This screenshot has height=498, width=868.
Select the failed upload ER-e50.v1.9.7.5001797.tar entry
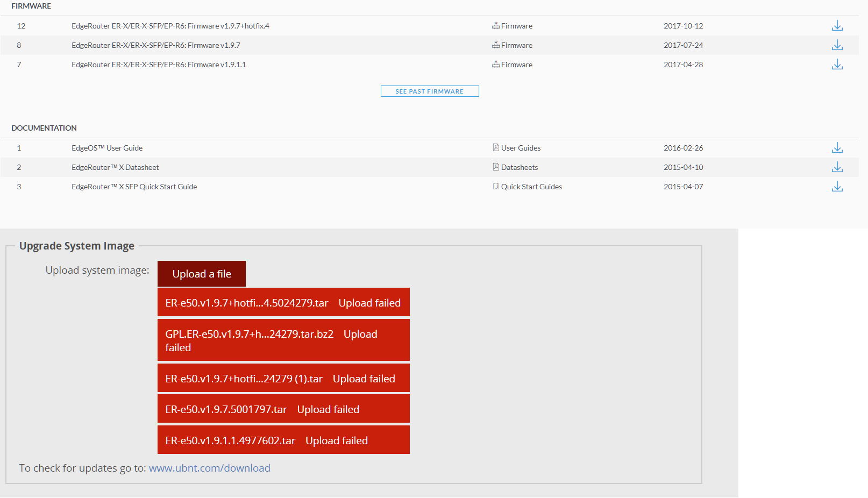pyautogui.click(x=283, y=409)
